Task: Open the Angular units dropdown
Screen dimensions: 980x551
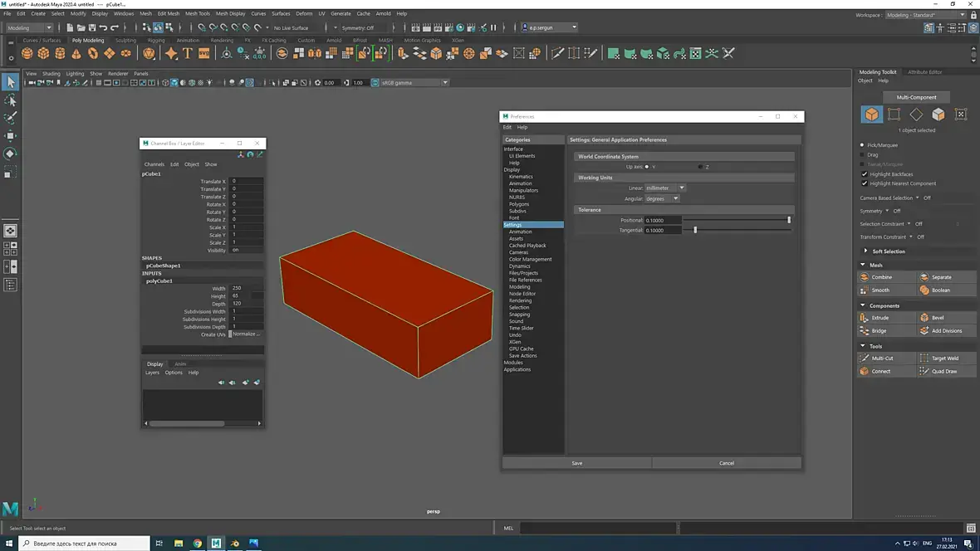Action: pos(662,199)
